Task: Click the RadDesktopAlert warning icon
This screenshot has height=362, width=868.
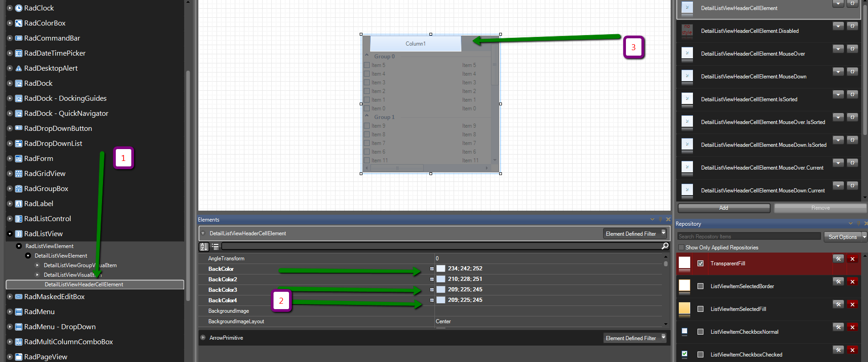Action: [x=19, y=68]
